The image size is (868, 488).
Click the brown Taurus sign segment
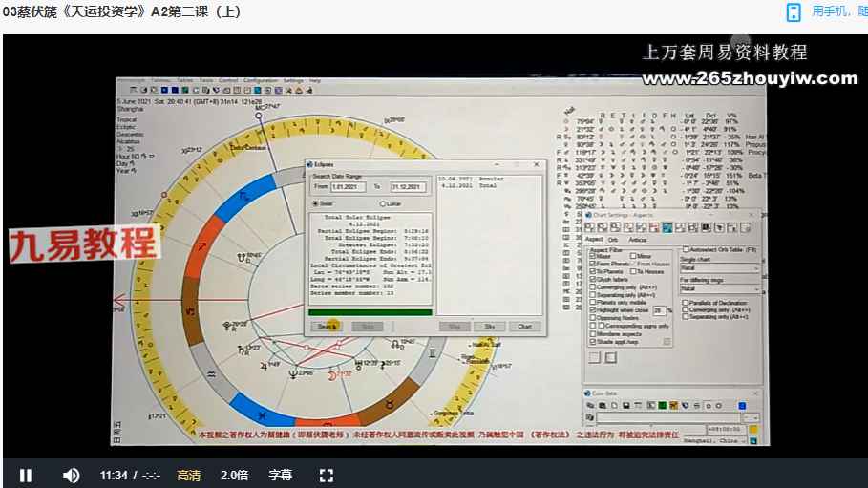pyautogui.click(x=390, y=403)
